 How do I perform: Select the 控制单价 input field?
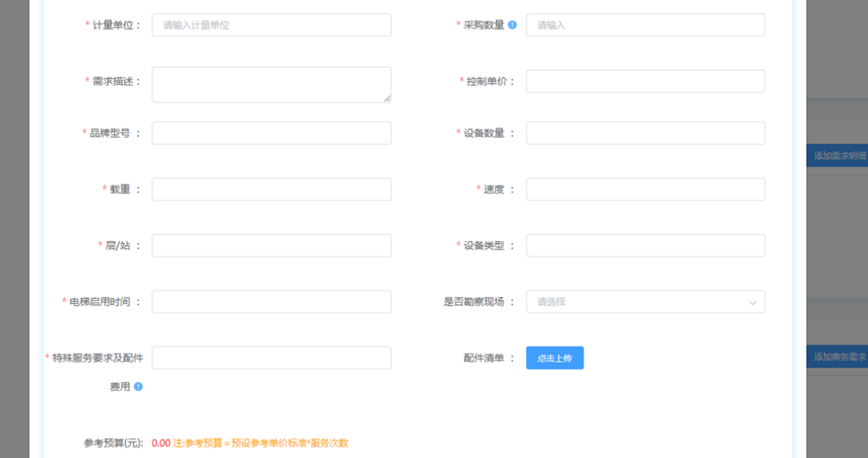pos(645,81)
